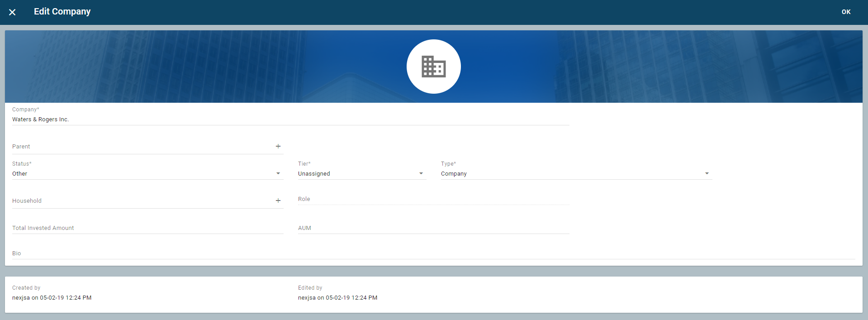Click into the Parent field
Viewport: 868px width, 320px height.
pos(140,147)
